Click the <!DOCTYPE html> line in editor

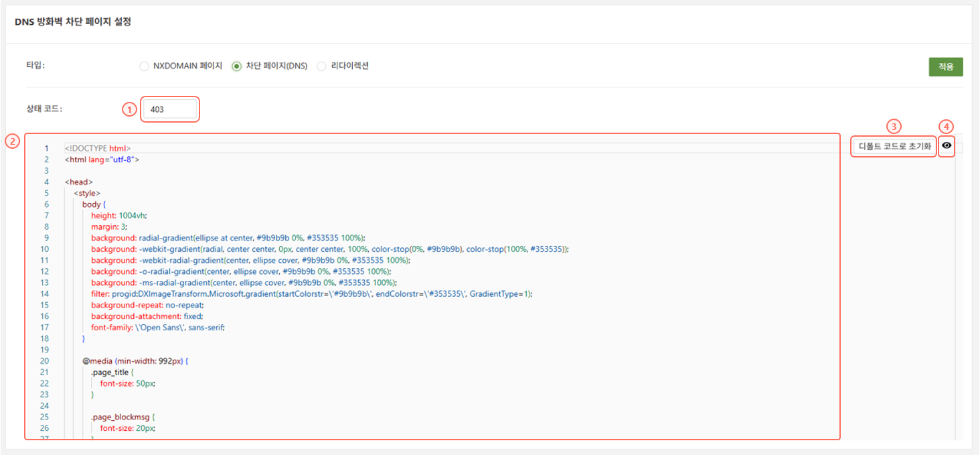(98, 148)
